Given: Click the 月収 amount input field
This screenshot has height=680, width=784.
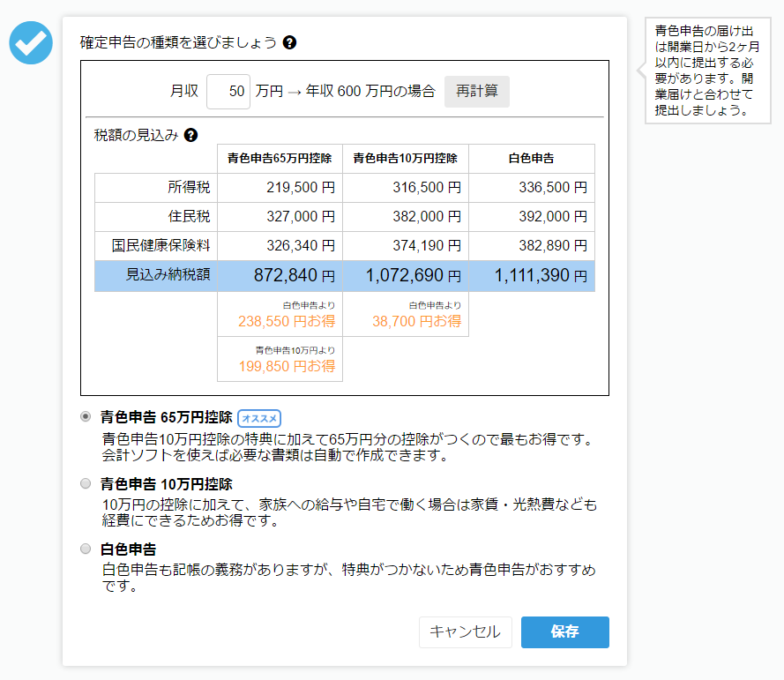Looking at the screenshot, I should pyautogui.click(x=228, y=92).
